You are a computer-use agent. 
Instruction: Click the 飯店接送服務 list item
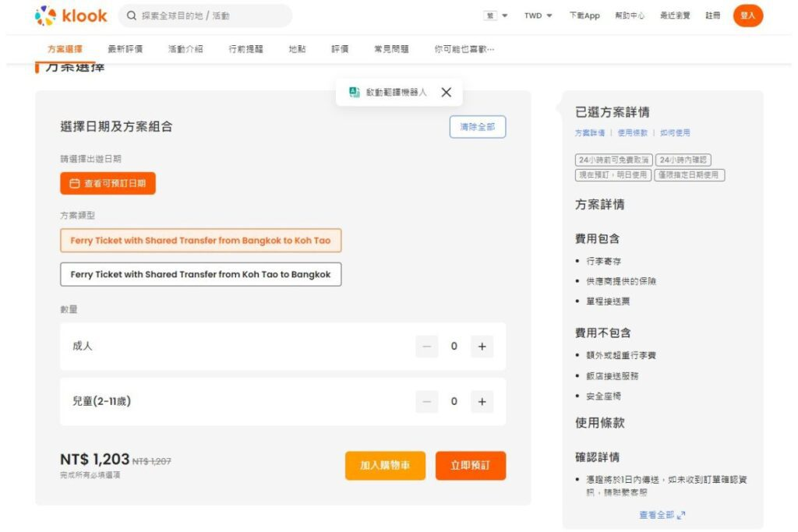click(x=613, y=376)
